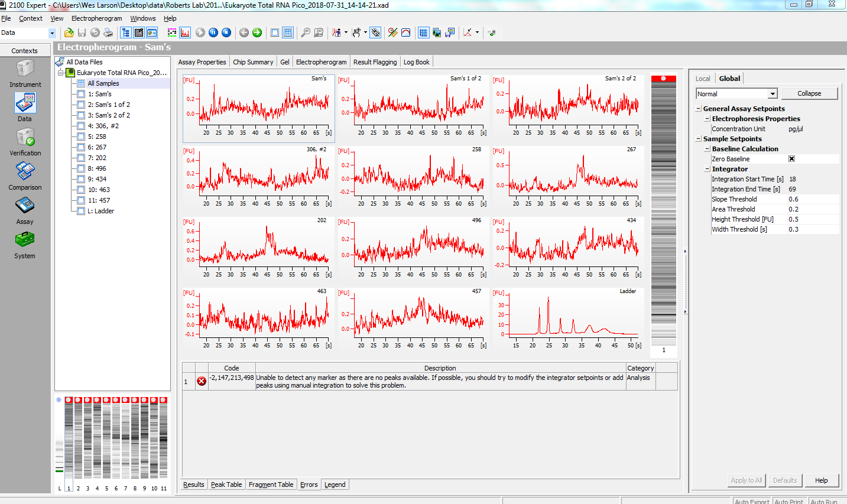Tick the checkbox for sample 1: Sam's
This screenshot has height=504, width=847.
[81, 94]
